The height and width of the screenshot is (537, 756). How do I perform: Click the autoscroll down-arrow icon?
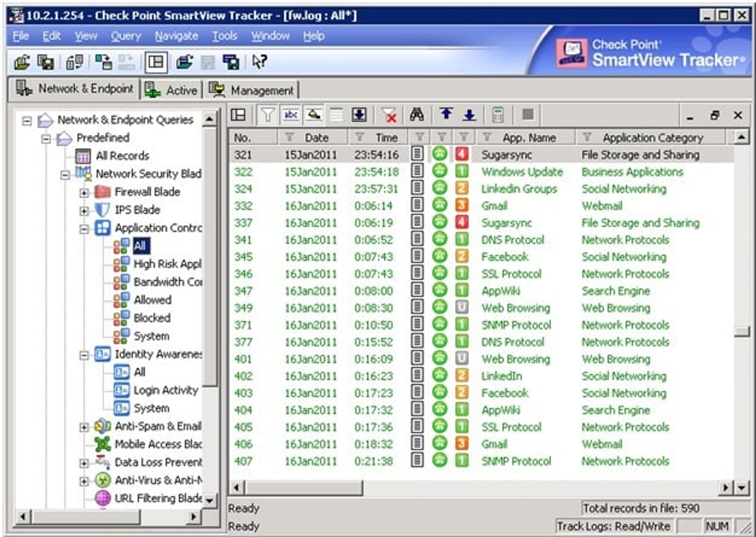click(x=359, y=115)
